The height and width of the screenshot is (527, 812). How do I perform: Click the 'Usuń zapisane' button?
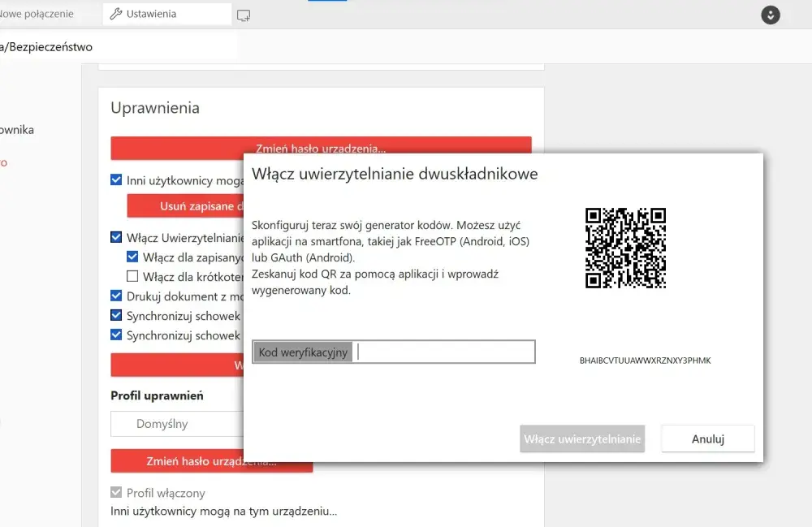(185, 206)
